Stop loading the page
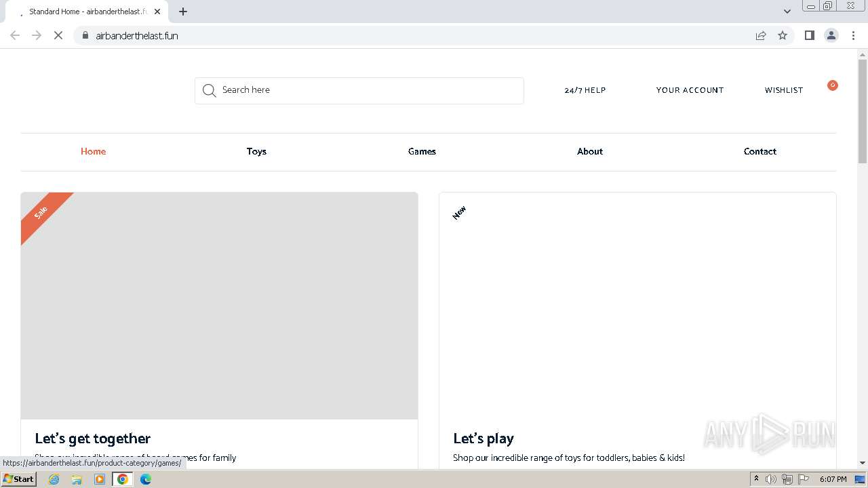Image resolution: width=868 pixels, height=488 pixels. click(x=58, y=35)
